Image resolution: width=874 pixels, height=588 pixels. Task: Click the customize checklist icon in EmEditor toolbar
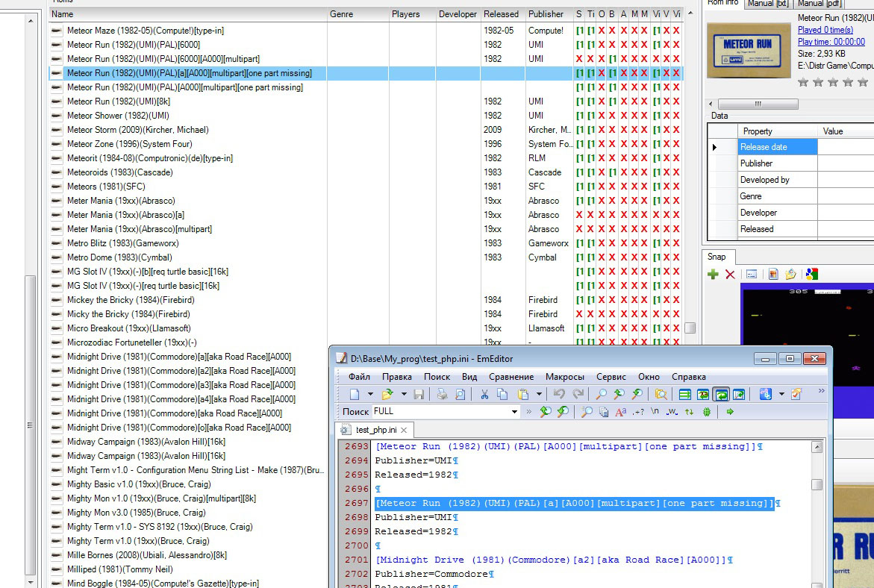pyautogui.click(x=796, y=395)
